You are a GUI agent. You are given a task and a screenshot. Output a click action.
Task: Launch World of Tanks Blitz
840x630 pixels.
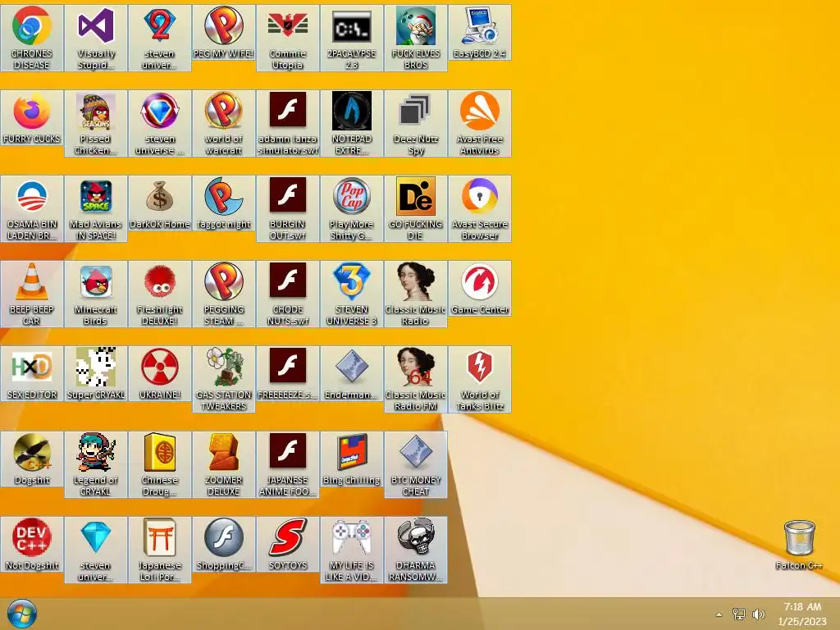[479, 379]
